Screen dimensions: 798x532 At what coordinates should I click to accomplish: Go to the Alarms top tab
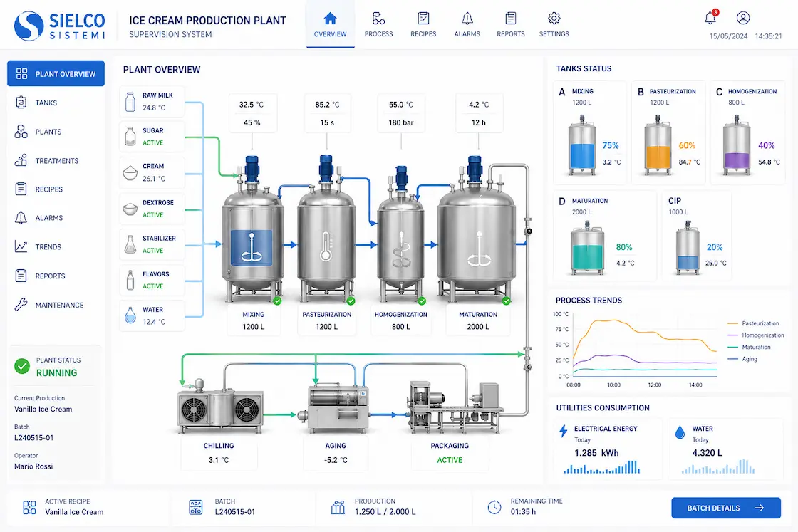[x=467, y=24]
